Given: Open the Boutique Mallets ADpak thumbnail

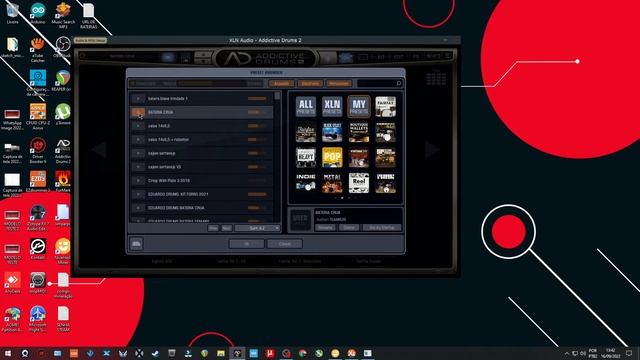Looking at the screenshot, I should [359, 132].
